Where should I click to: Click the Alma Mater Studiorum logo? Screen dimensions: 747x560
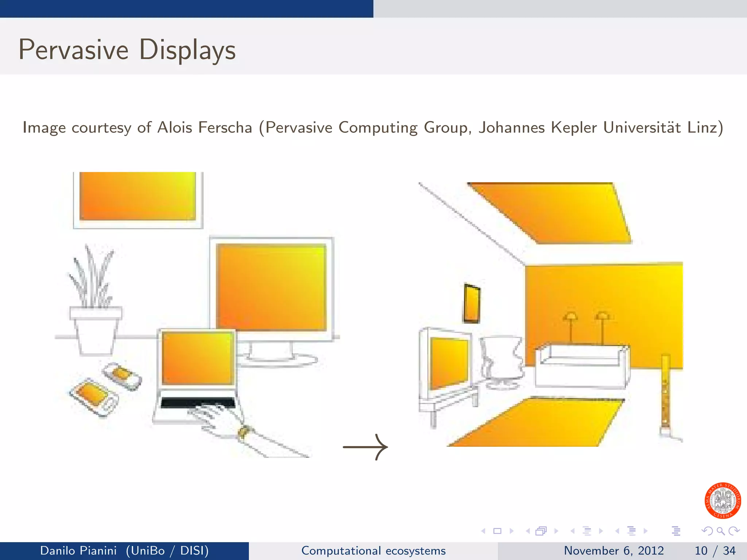tap(723, 501)
